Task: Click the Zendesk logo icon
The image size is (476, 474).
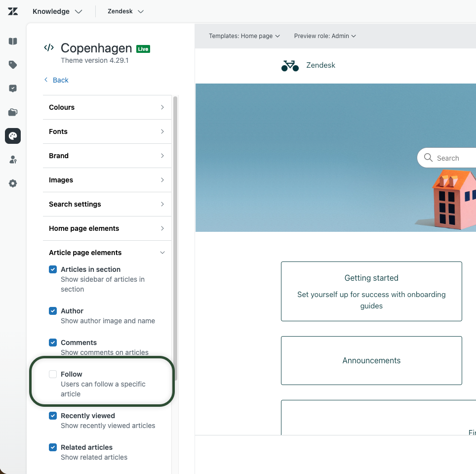Action: tap(13, 11)
